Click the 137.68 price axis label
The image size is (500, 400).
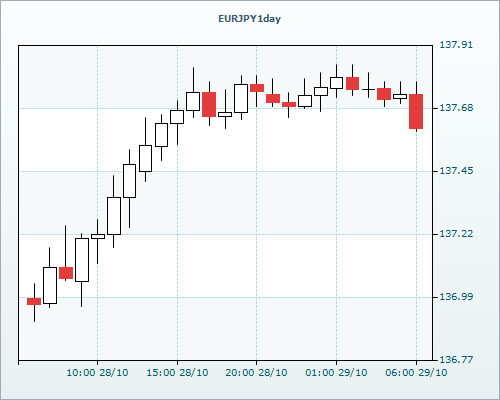click(456, 108)
